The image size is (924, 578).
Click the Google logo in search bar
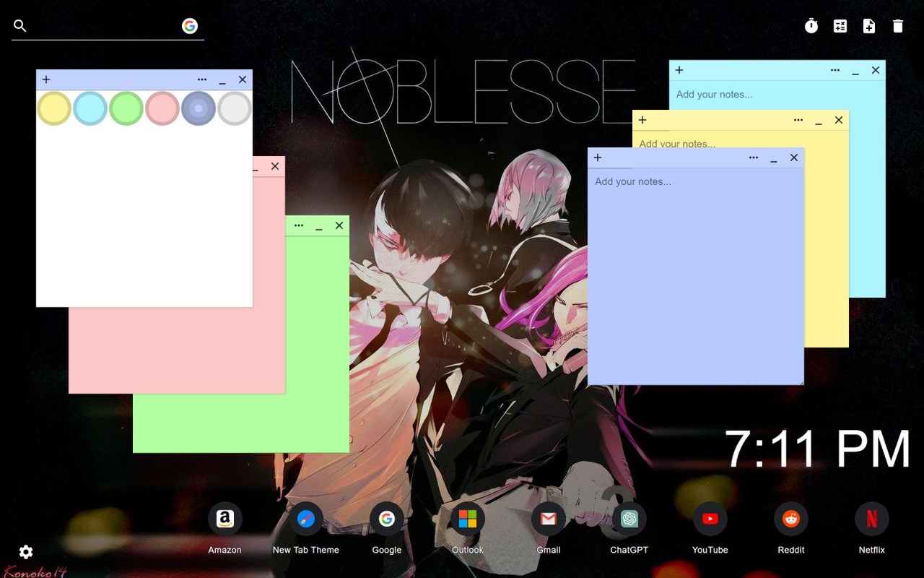click(190, 26)
